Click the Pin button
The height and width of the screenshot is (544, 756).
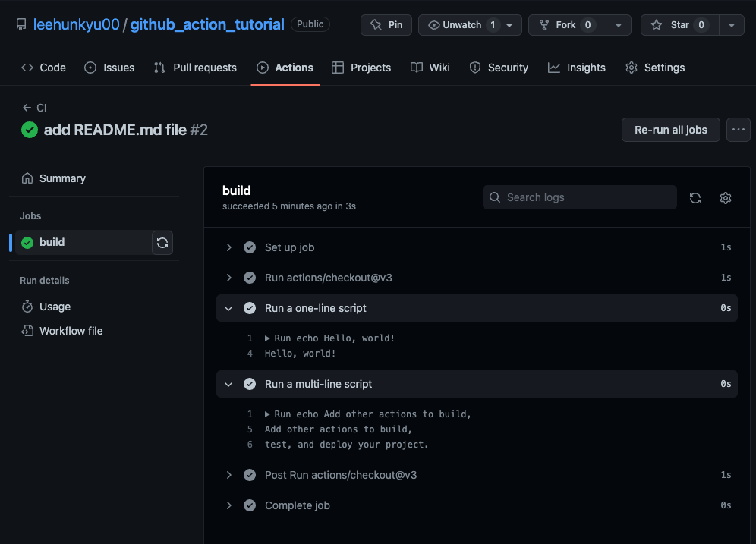386,25
